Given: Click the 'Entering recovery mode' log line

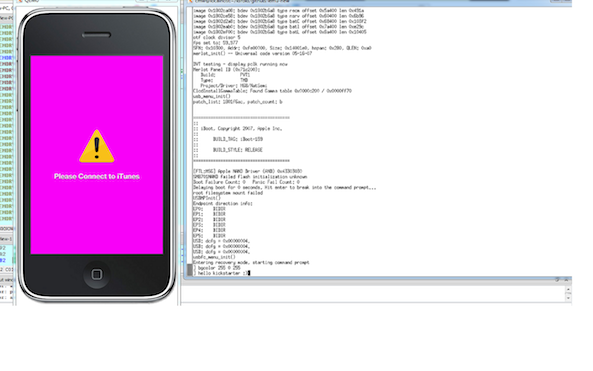Looking at the screenshot, I should [251, 262].
